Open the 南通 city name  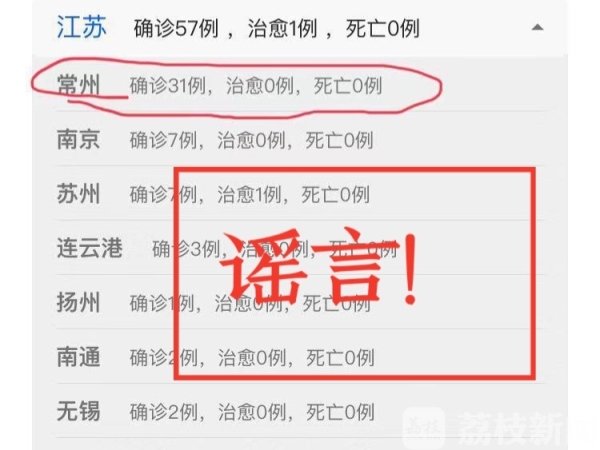pos(78,357)
